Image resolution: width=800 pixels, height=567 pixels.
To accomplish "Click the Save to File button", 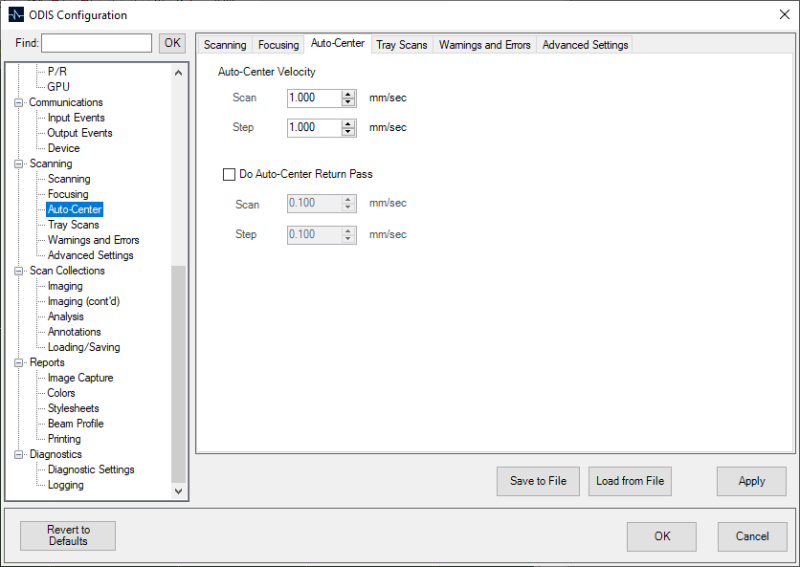I will point(538,481).
